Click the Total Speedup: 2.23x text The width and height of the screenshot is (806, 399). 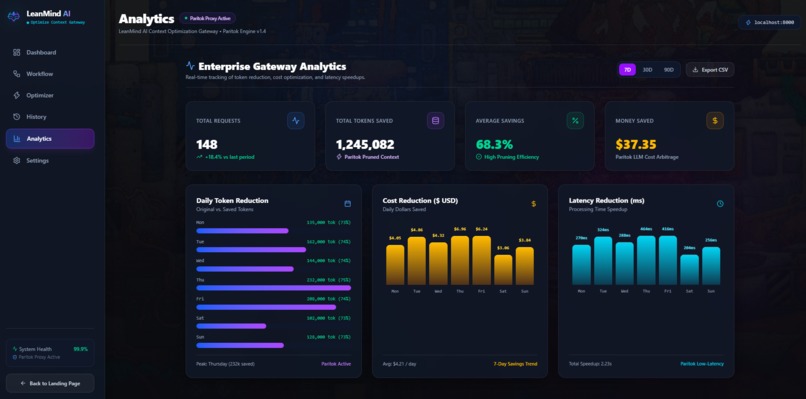(x=590, y=364)
